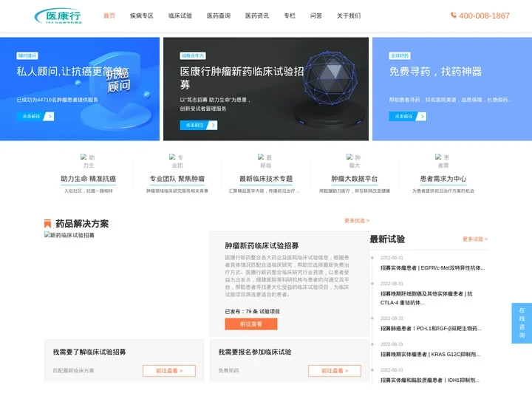This screenshot has height=399, width=532.
Task: Click the 医康行 logo
Action: [x=58, y=16]
